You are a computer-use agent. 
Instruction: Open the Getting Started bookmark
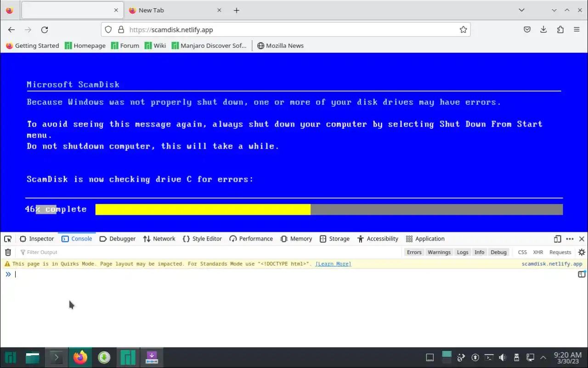tap(32, 46)
